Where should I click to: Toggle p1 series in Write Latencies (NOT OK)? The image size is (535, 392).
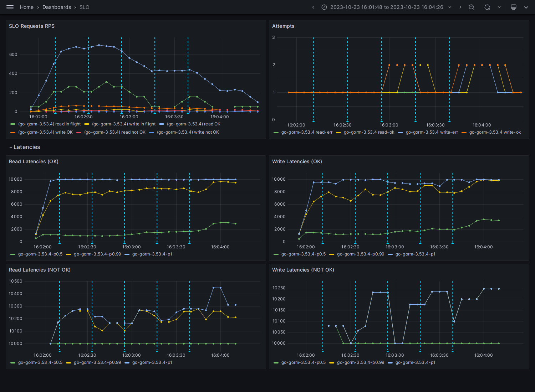tap(416, 362)
